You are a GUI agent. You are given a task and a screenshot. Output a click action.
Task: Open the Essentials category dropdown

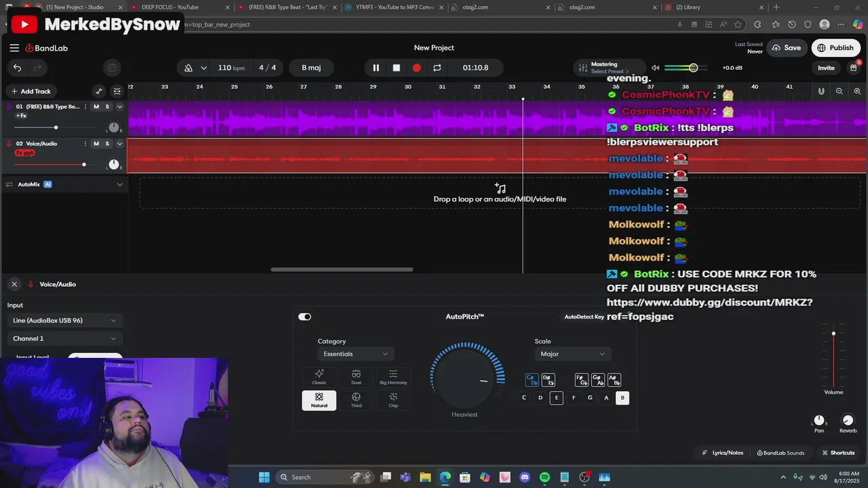tap(355, 354)
